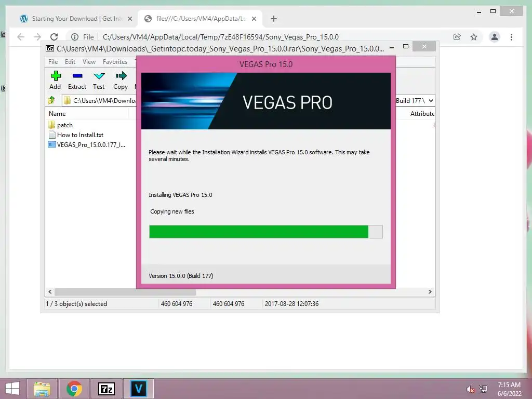Click the left scroll arrow in 7-Zip
The height and width of the screenshot is (399, 532).
(x=50, y=292)
